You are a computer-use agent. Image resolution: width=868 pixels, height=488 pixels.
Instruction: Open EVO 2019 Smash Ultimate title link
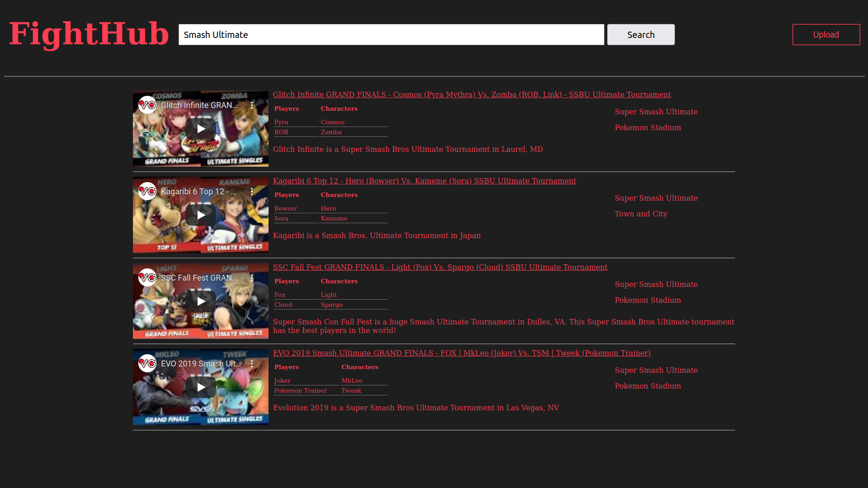coord(462,353)
